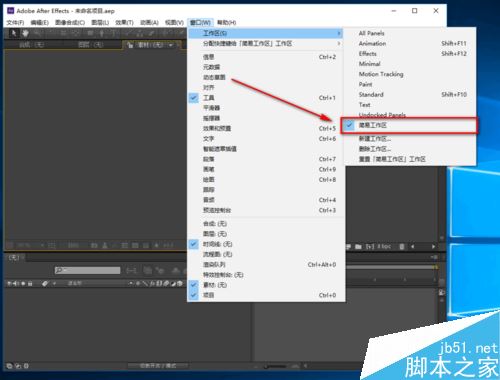Image resolution: width=500 pixels, height=380 pixels.
Task: Click the lock icon on the 素材 panel tab
Action: tap(130, 45)
